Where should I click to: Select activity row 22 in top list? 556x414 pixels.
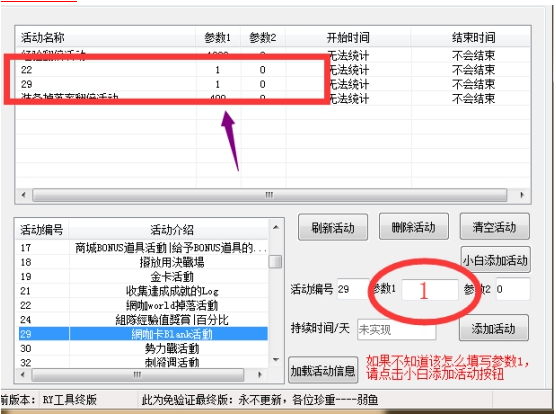click(x=273, y=70)
